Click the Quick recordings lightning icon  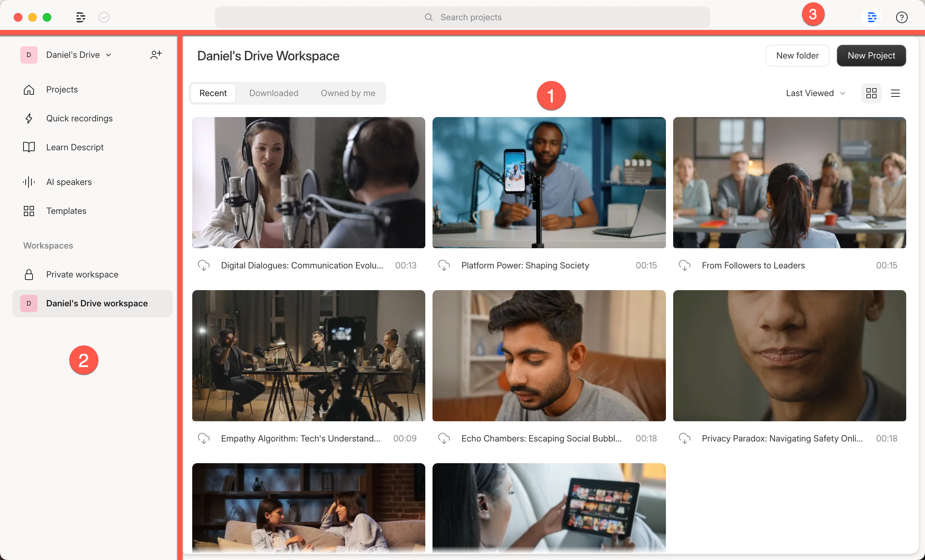click(x=29, y=119)
